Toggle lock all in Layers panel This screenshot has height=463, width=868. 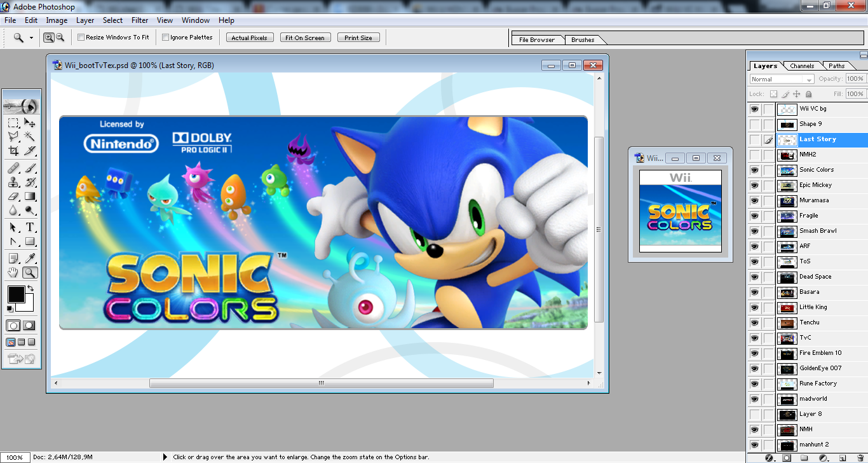[809, 94]
